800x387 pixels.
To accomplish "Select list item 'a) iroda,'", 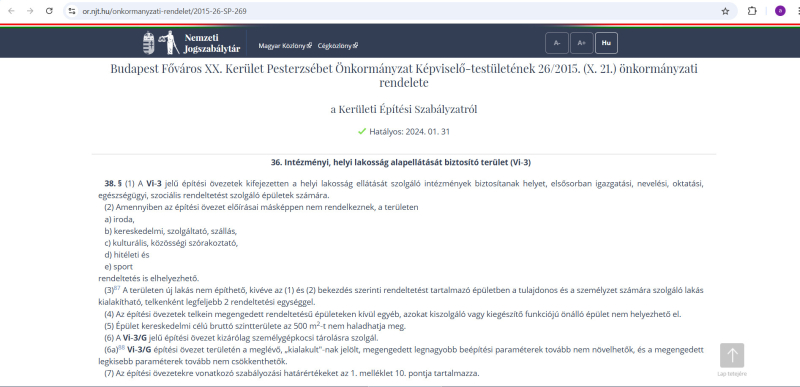I will 119,219.
